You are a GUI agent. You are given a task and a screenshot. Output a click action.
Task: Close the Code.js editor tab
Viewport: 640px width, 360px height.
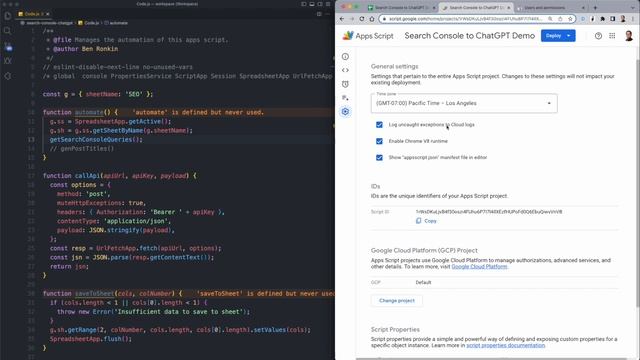pyautogui.click(x=47, y=14)
